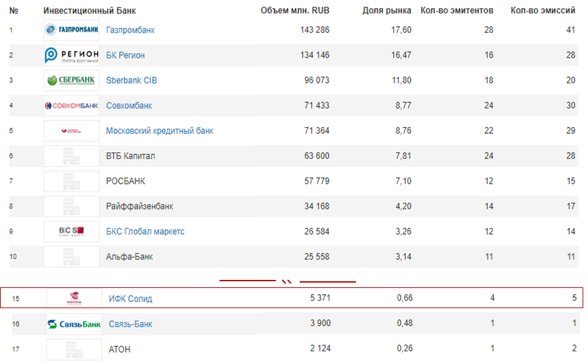
Task: Select the volume value 26 584
Action: click(x=317, y=231)
